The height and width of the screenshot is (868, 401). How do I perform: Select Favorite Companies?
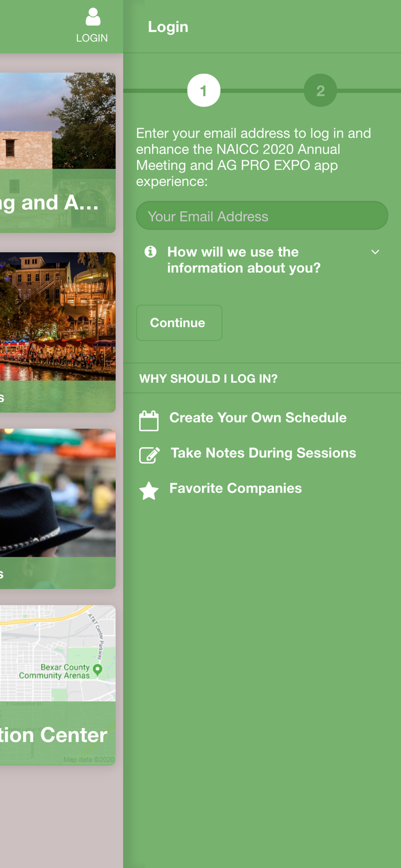236,488
